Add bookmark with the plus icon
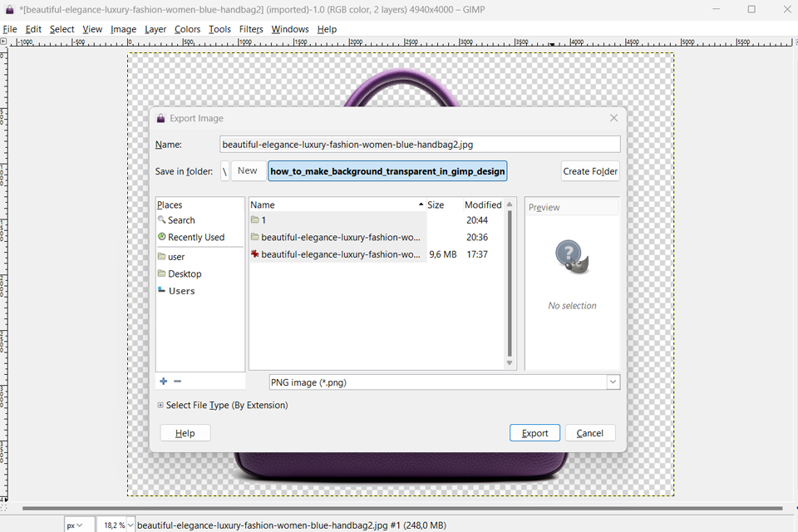This screenshot has height=532, width=798. click(x=164, y=382)
